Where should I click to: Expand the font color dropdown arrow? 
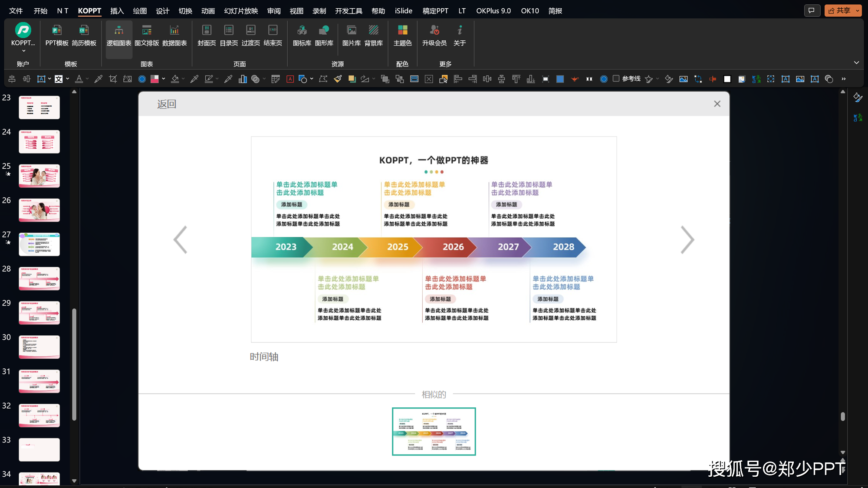click(87, 79)
